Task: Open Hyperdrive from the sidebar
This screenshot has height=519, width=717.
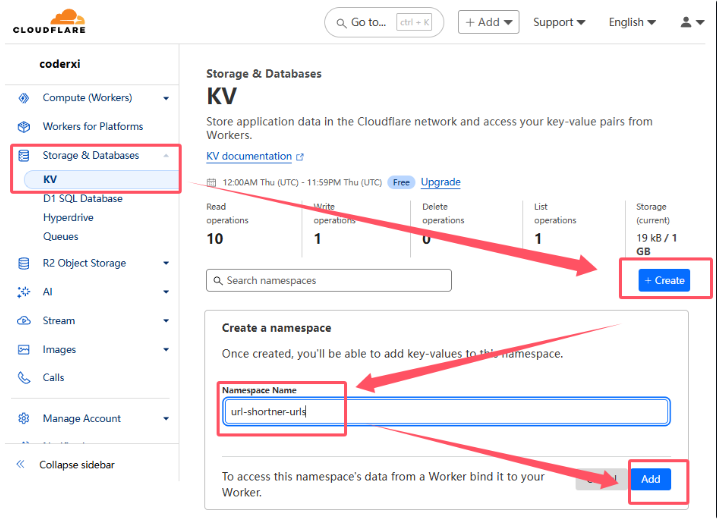Action: click(68, 218)
